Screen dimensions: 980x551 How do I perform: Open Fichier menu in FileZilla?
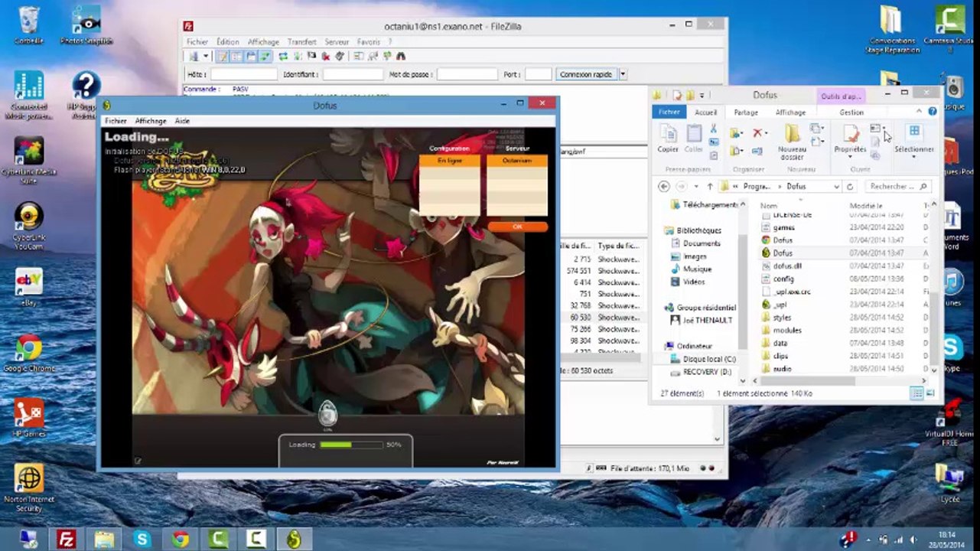pyautogui.click(x=197, y=42)
